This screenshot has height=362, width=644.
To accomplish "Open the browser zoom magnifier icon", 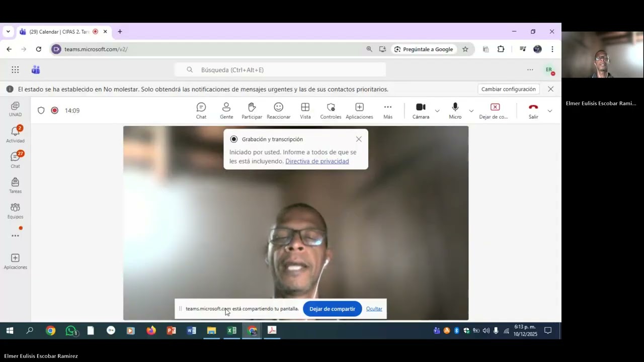I will click(x=369, y=49).
